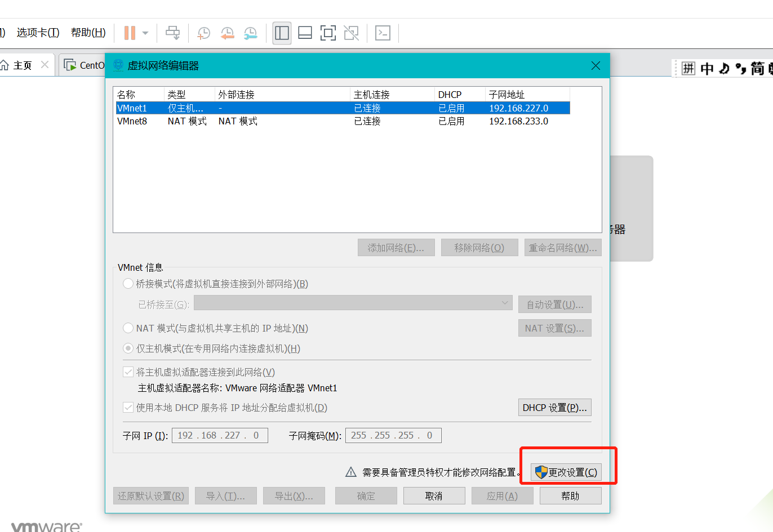Click the 导出(X)... button

pyautogui.click(x=294, y=496)
